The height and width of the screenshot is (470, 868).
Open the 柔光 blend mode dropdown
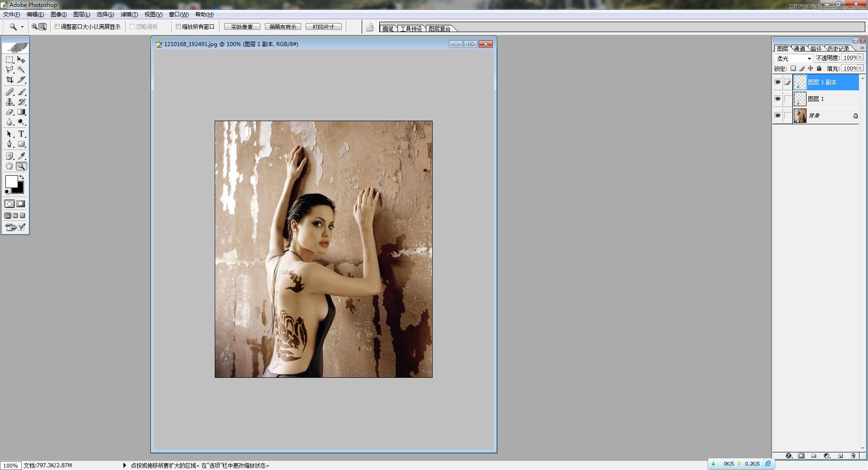click(x=793, y=58)
